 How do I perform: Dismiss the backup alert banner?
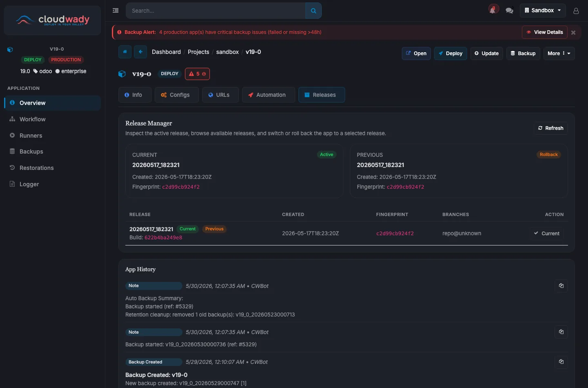point(573,32)
